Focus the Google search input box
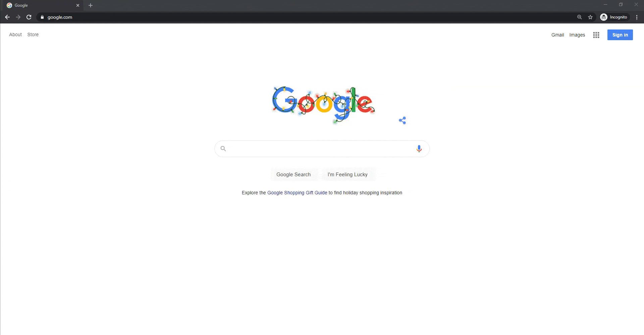This screenshot has height=335, width=644. (x=322, y=149)
